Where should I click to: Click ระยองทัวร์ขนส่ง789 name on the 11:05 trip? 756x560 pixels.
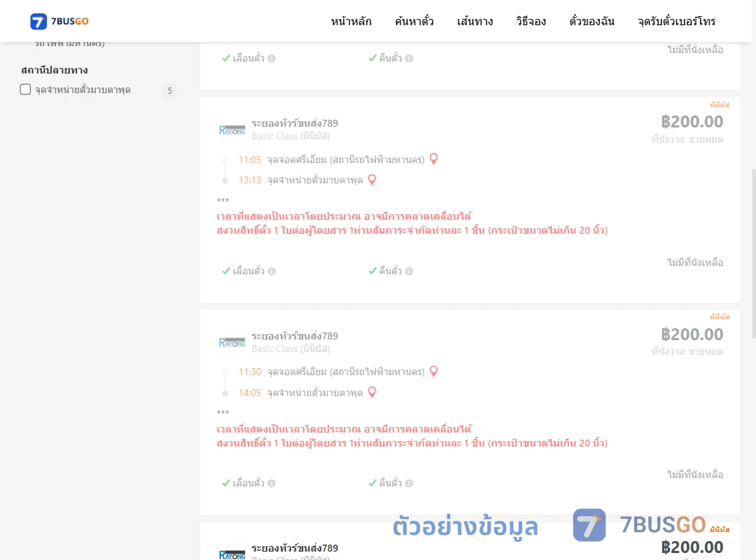(295, 123)
